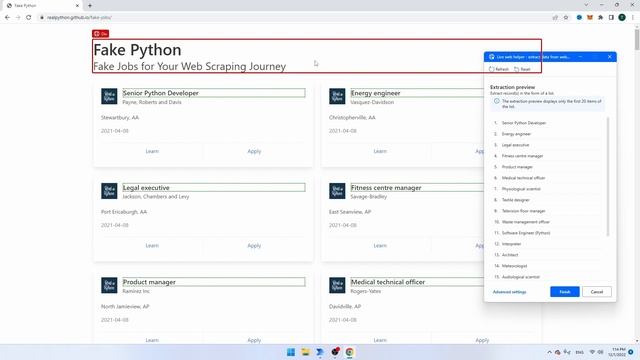Close the Fake Python browser tab
This screenshot has height=360, width=640.
78,6
